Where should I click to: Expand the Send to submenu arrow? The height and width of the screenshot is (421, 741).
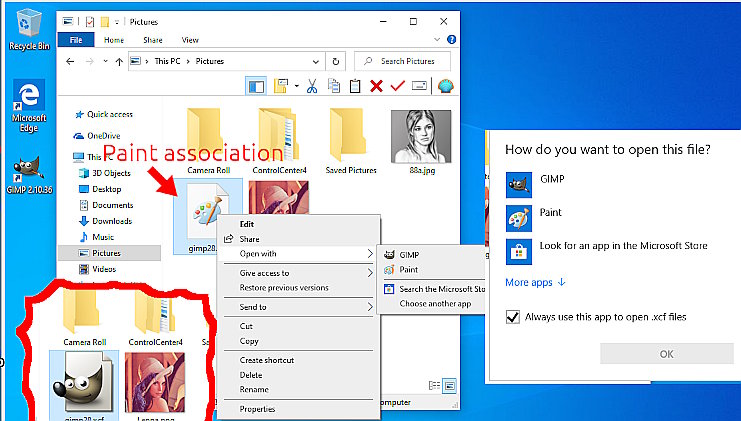pyautogui.click(x=370, y=307)
